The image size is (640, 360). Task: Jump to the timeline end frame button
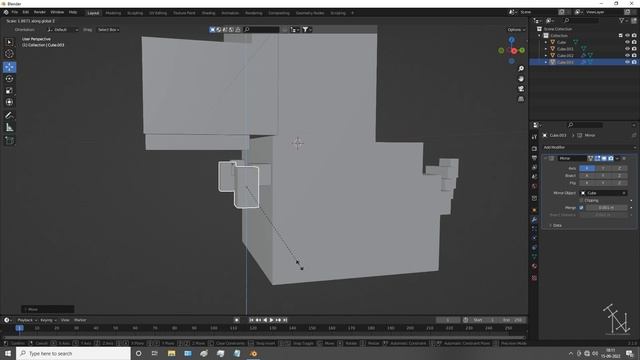coord(285,320)
